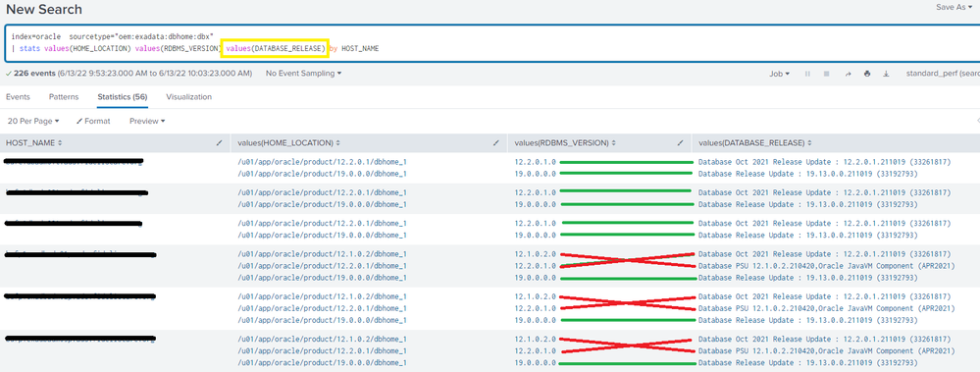Viewport: 980px width, 372px height.
Task: Click inside the search query editor
Action: [x=491, y=44]
